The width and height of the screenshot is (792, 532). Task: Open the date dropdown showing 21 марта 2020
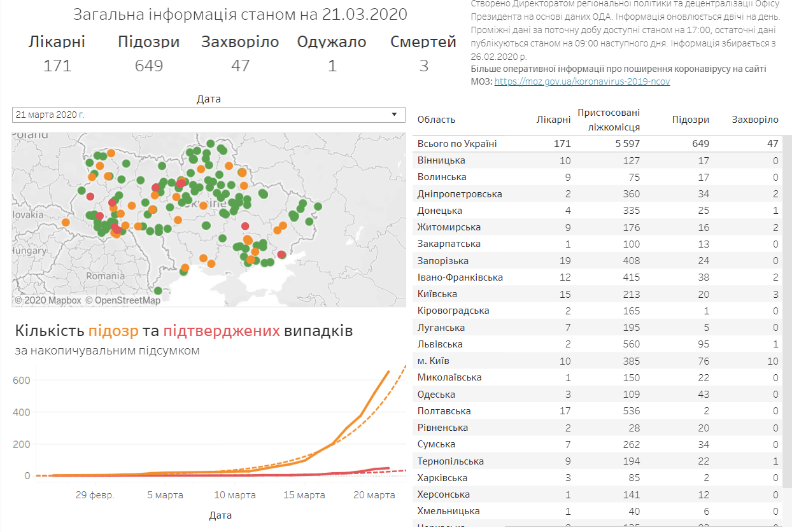(208, 115)
